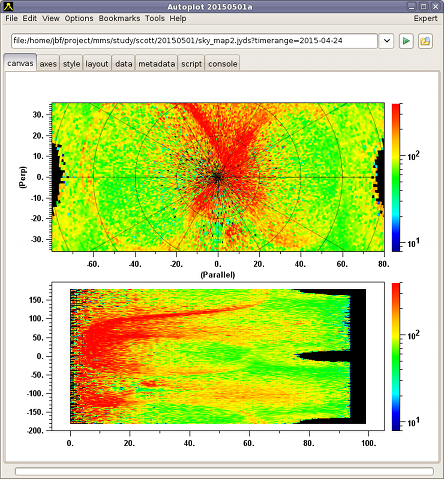444x479 pixels.
Task: Open the Bookmarks menu
Action: click(119, 18)
